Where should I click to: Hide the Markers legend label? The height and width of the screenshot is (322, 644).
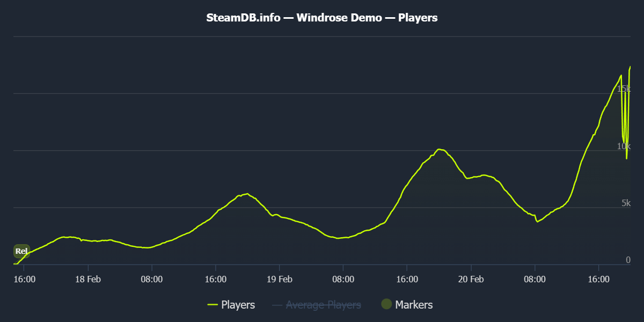[x=414, y=305]
